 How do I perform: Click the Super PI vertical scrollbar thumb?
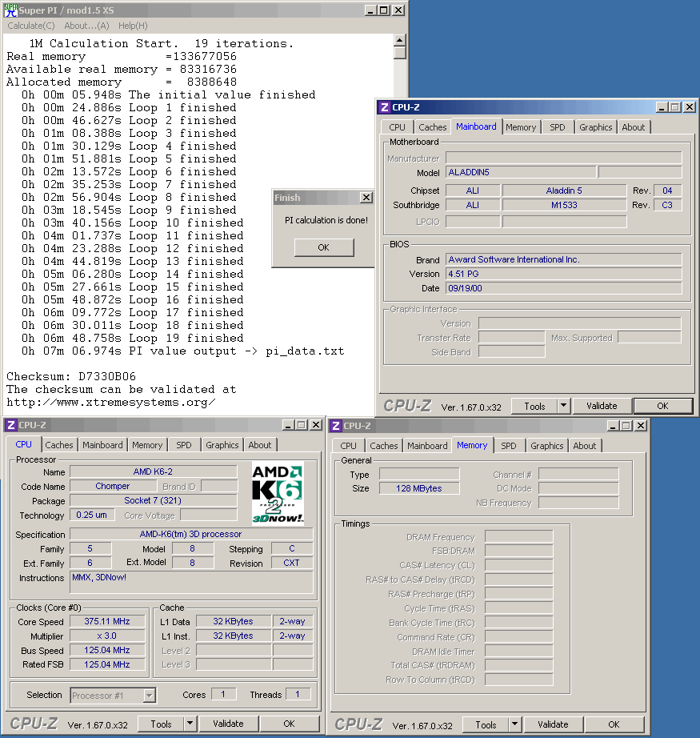coord(400,53)
